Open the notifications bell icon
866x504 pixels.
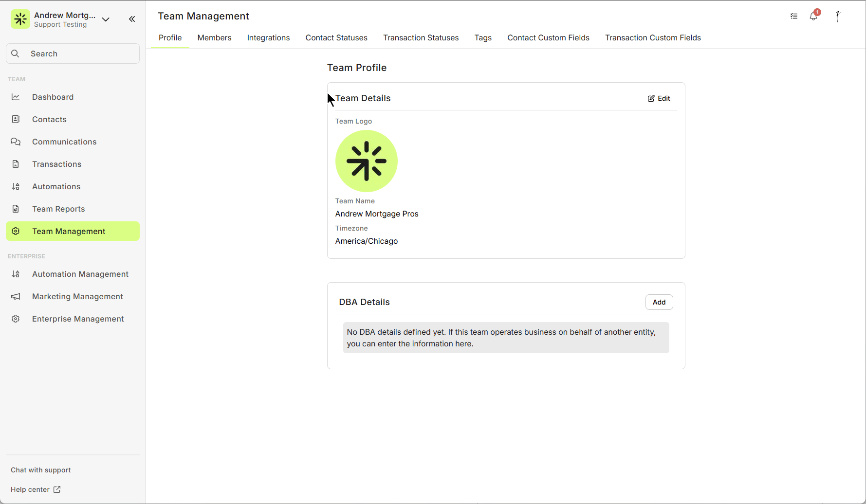point(813,17)
